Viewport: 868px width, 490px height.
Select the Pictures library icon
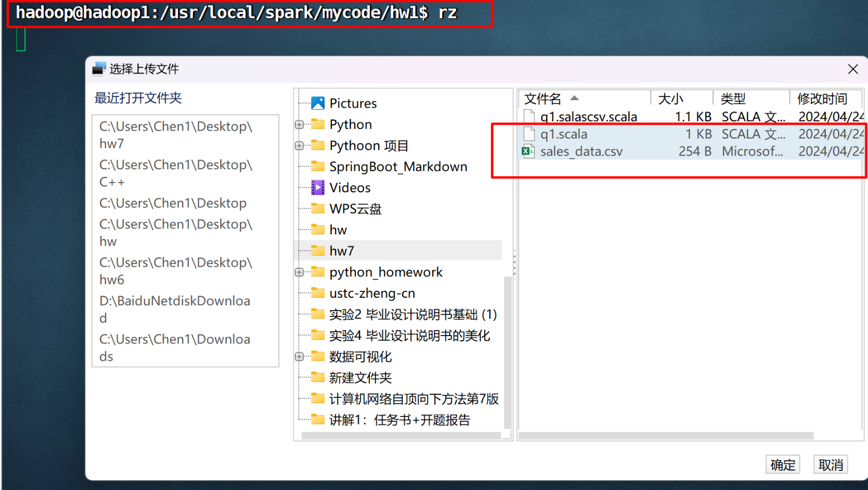click(318, 102)
